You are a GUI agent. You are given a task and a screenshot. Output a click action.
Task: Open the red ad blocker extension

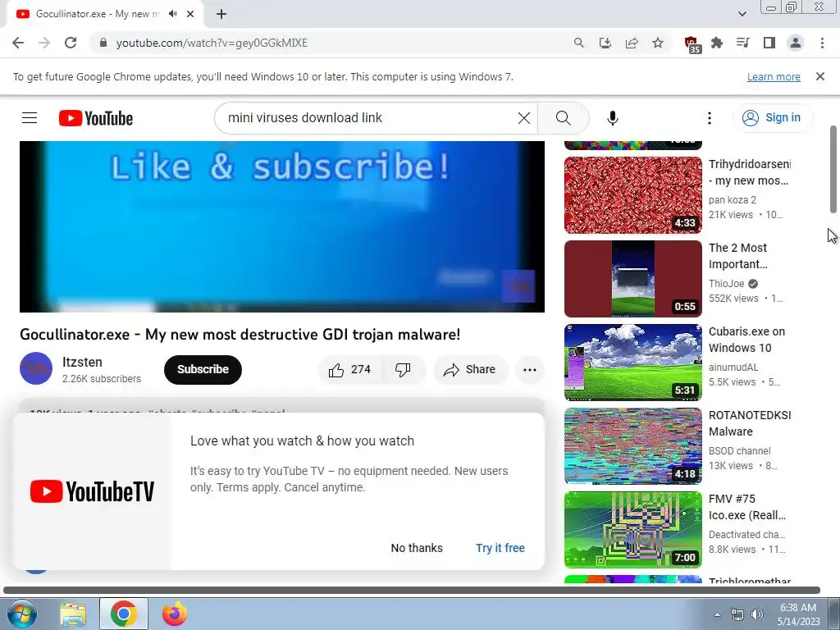tap(692, 44)
